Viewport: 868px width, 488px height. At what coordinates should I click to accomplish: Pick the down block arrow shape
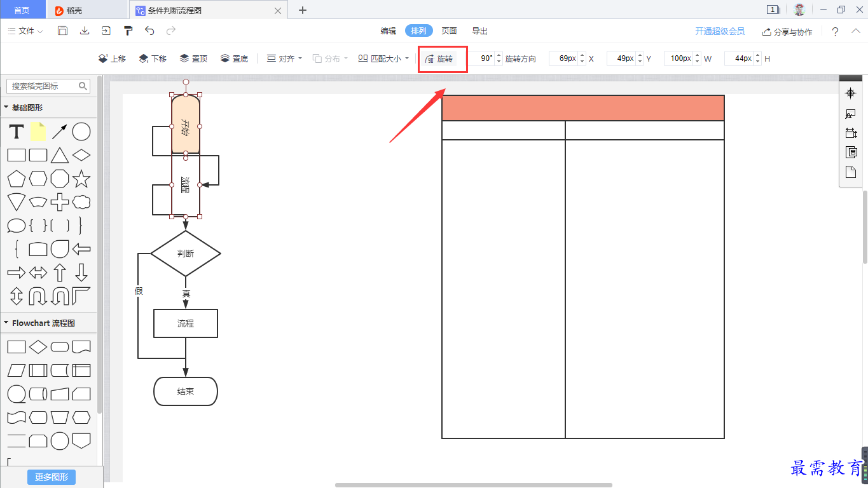pyautogui.click(x=81, y=273)
